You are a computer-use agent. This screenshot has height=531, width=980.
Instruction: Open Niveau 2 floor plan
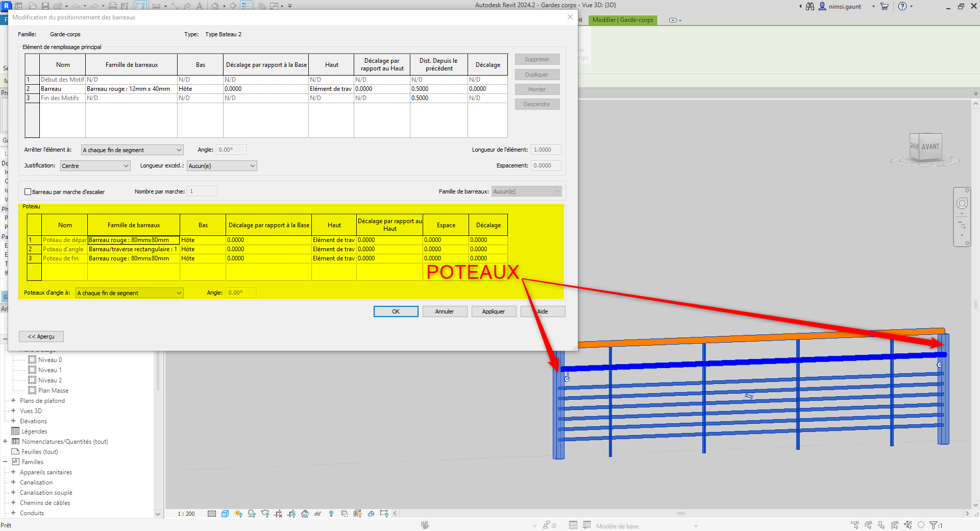pos(50,380)
